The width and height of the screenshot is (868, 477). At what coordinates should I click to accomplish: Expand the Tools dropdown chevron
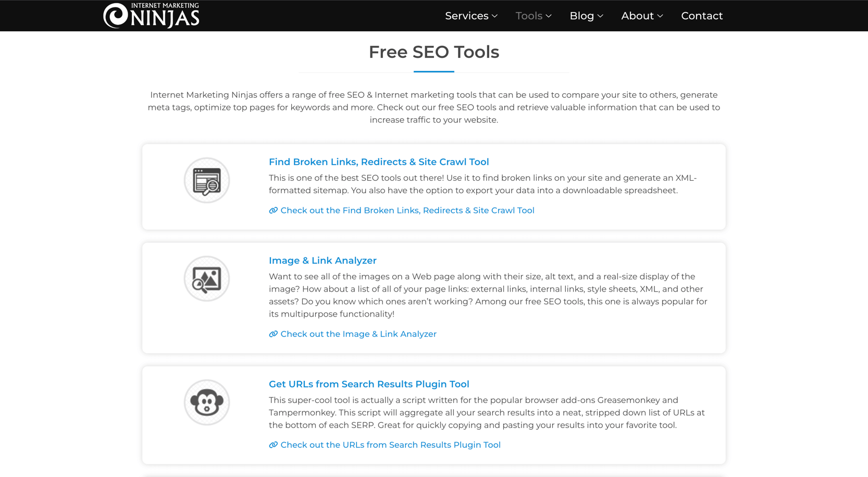(x=549, y=16)
